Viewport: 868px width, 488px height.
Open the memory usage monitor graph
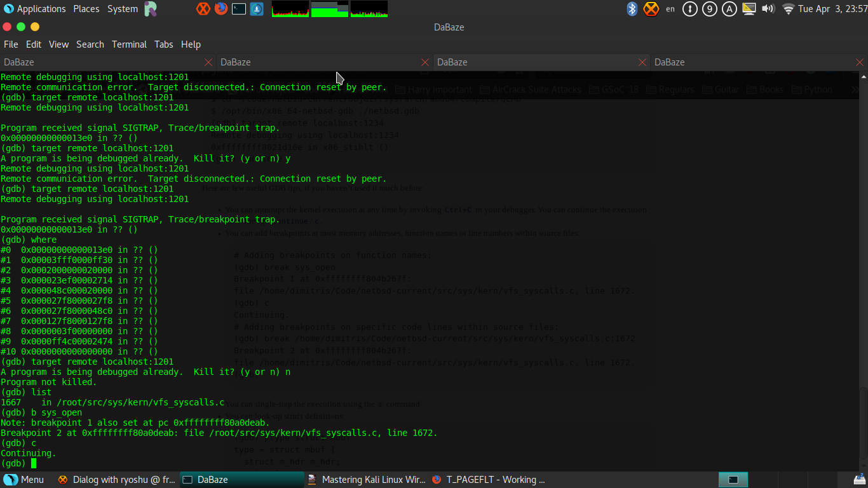pyautogui.click(x=330, y=9)
